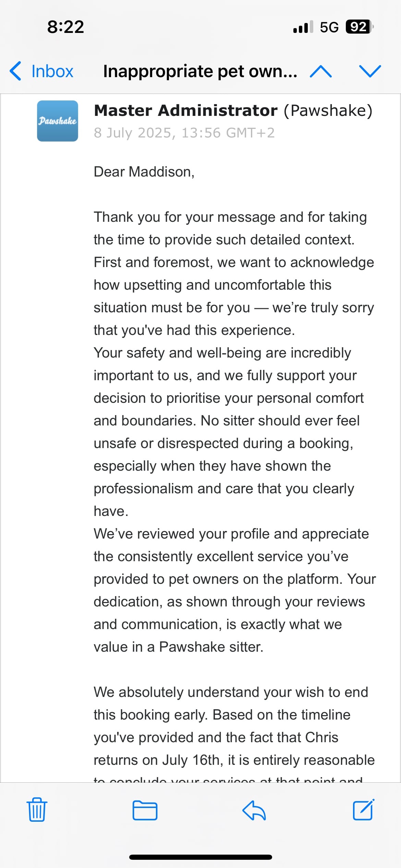
Task: Tap the blue back chevron
Action: point(16,71)
